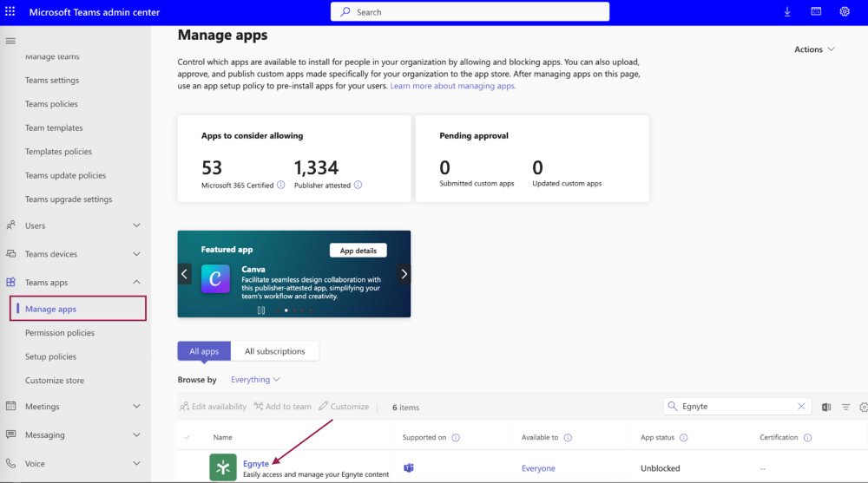Open the Egnyte app name link
This screenshot has height=483, width=868.
[x=256, y=464]
